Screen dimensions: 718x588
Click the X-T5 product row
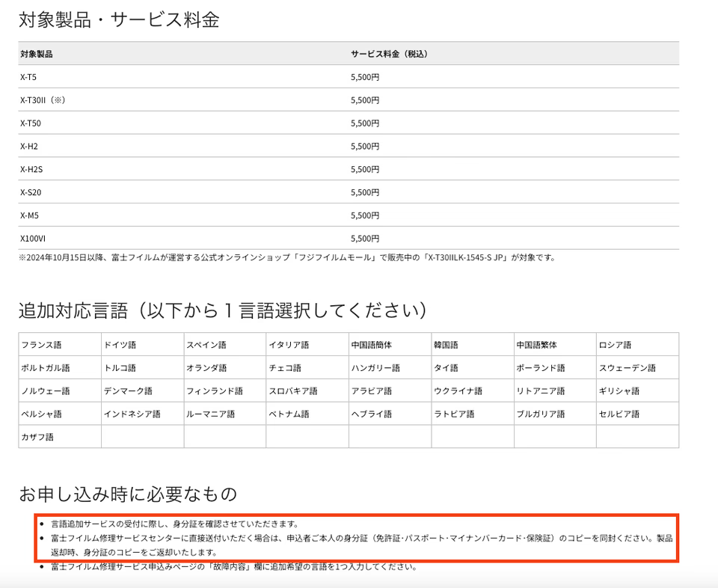click(x=349, y=77)
